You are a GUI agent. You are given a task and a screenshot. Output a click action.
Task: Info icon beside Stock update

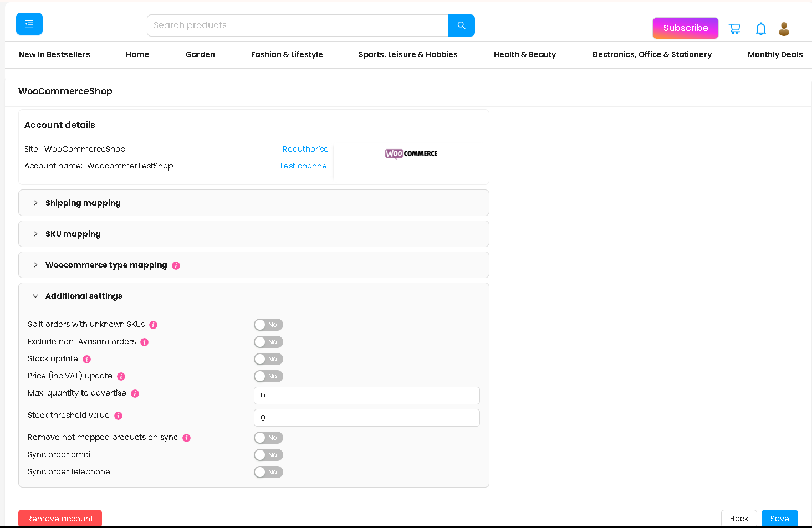click(87, 359)
